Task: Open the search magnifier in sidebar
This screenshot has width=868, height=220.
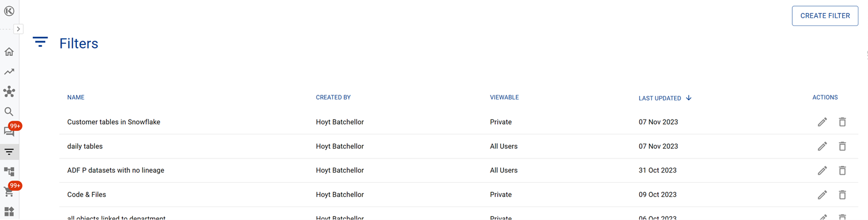Action: [9, 112]
